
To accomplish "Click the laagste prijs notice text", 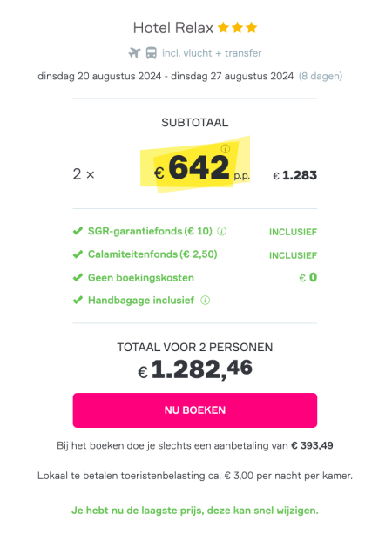I will (195, 511).
